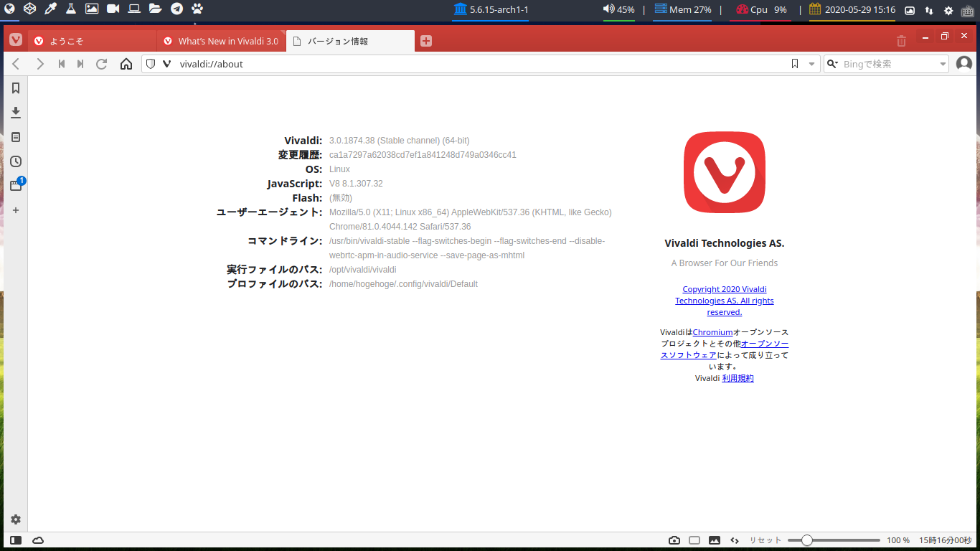Click the revision hash ca1a7297a62038cd7ef1a841248d749a0346cc41
The image size is (980, 551).
click(x=423, y=155)
